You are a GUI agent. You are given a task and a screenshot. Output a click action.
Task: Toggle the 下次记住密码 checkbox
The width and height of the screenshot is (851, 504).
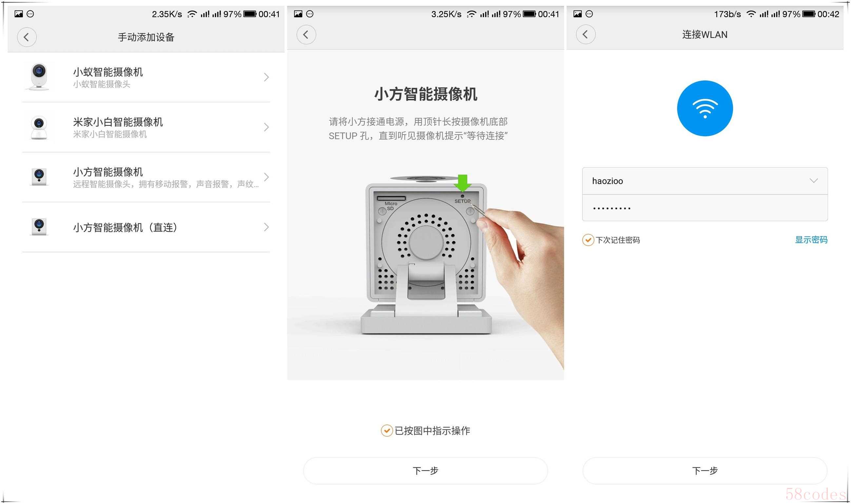(588, 240)
